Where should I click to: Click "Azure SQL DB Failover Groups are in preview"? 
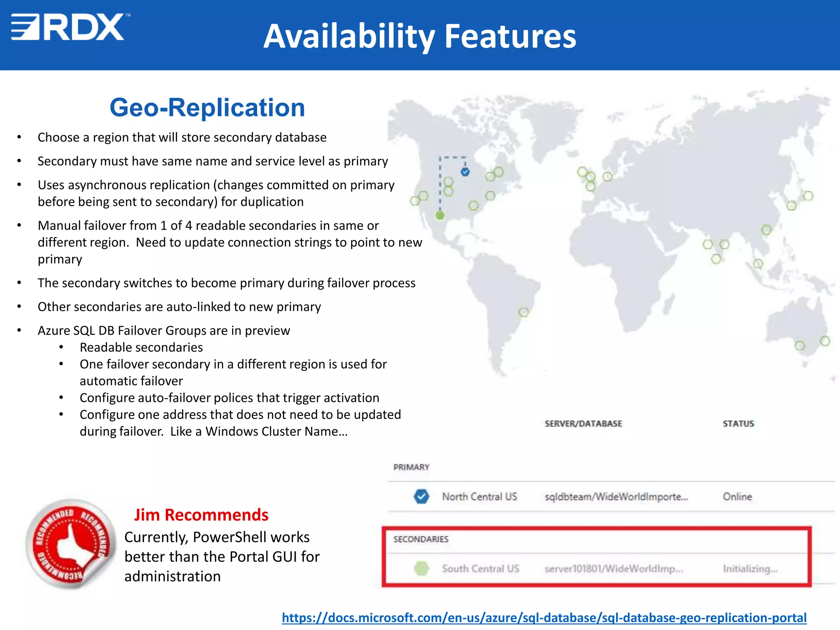pyautogui.click(x=164, y=331)
